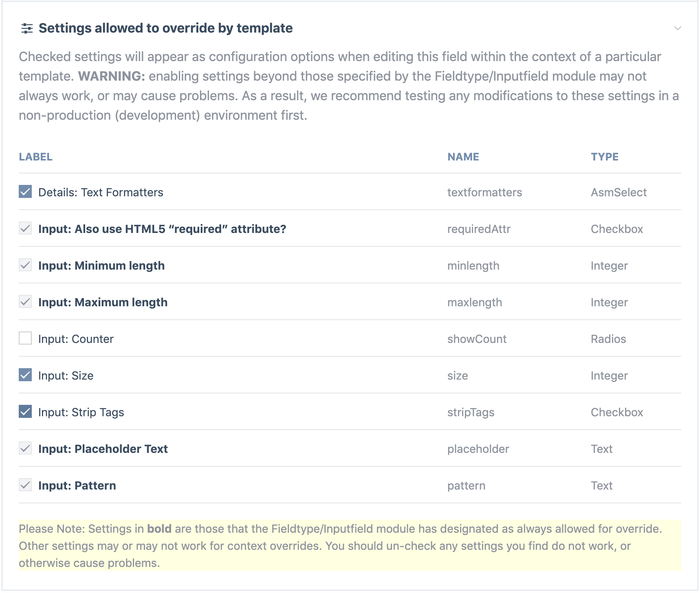700x593 pixels.
Task: Toggle the Input: Minimum length checkbox
Action: (25, 265)
